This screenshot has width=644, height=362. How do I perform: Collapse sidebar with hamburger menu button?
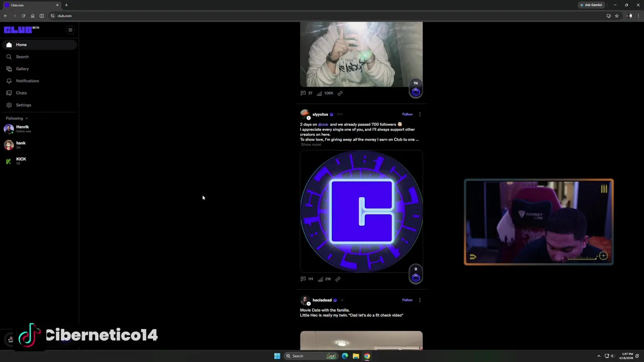click(x=70, y=30)
